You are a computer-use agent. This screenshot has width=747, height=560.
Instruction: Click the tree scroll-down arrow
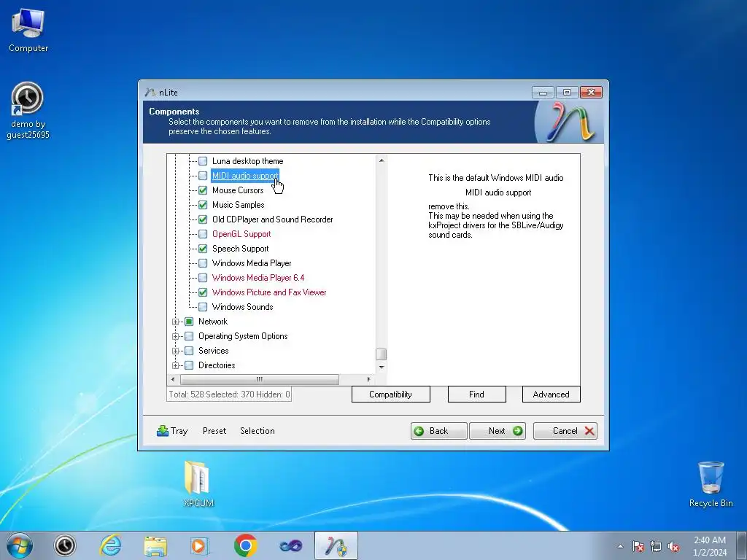click(x=381, y=367)
